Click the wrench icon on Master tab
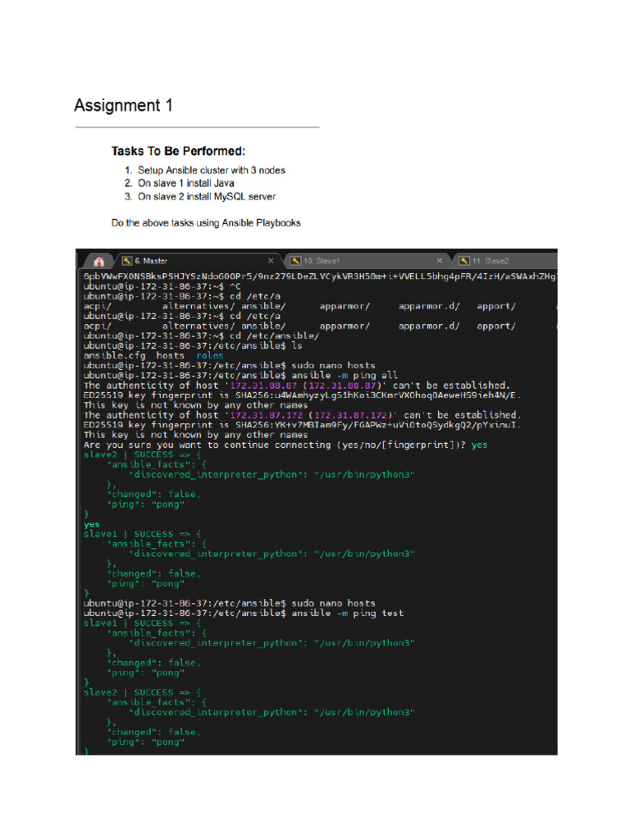The image size is (630, 840). pos(127,261)
